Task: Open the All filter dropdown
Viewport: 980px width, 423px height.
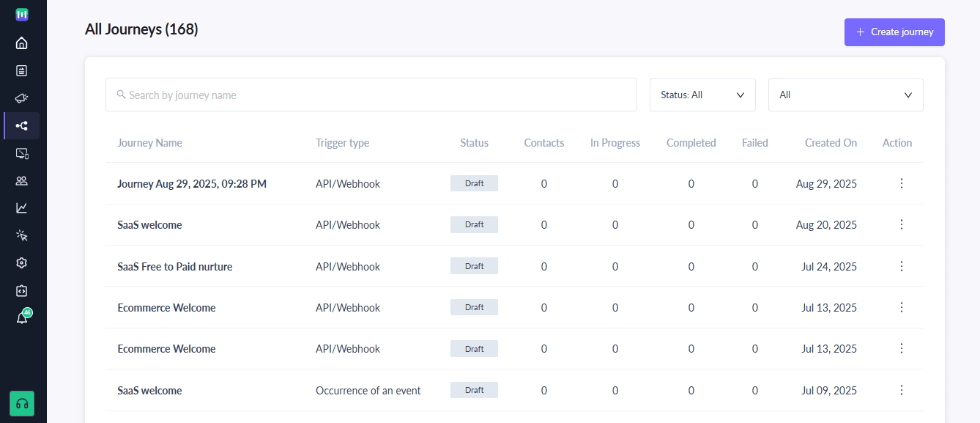Action: (845, 95)
